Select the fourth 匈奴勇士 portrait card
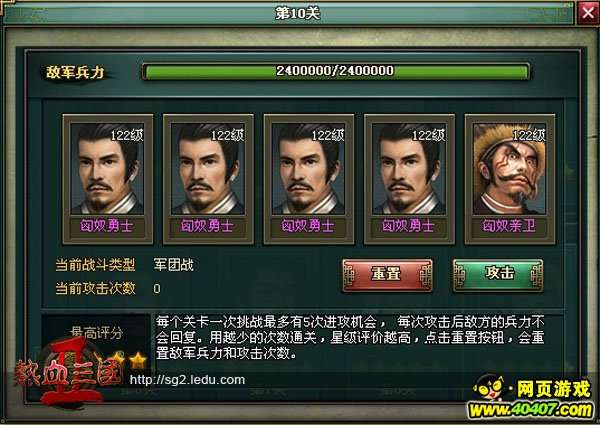The width and height of the screenshot is (600, 425). click(x=409, y=179)
